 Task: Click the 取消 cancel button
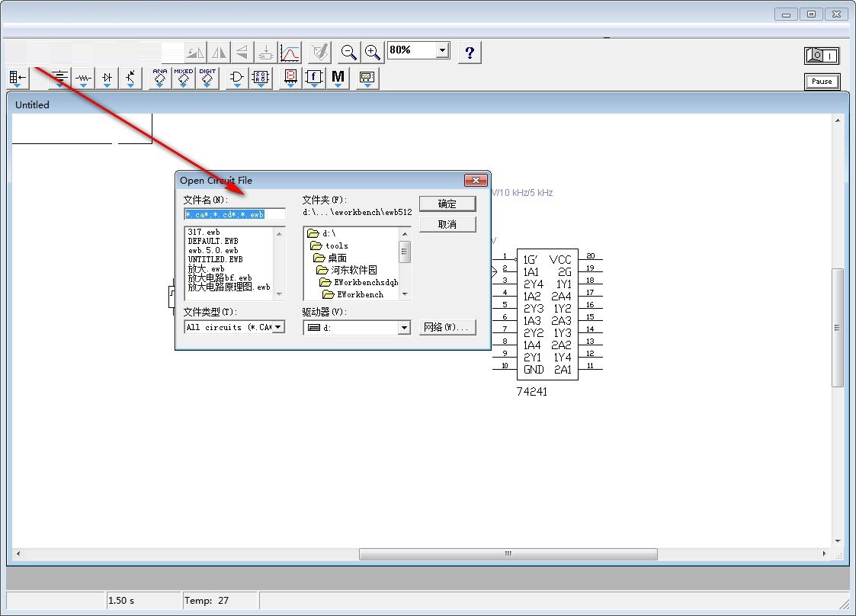(x=447, y=224)
